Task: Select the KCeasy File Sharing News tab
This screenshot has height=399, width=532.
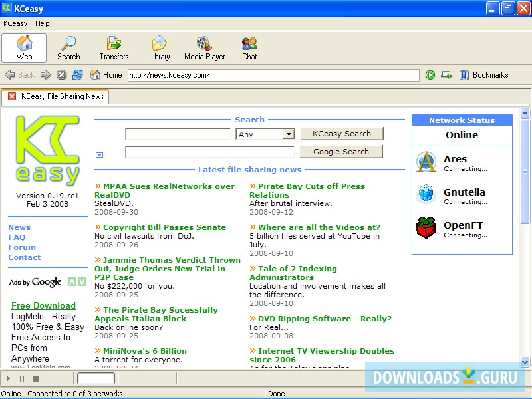Action: click(x=55, y=96)
